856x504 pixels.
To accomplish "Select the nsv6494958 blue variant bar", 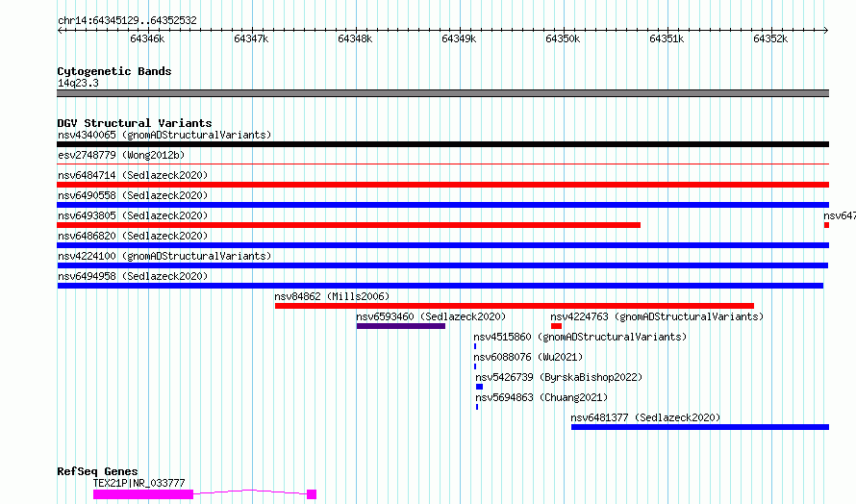I will [440, 286].
